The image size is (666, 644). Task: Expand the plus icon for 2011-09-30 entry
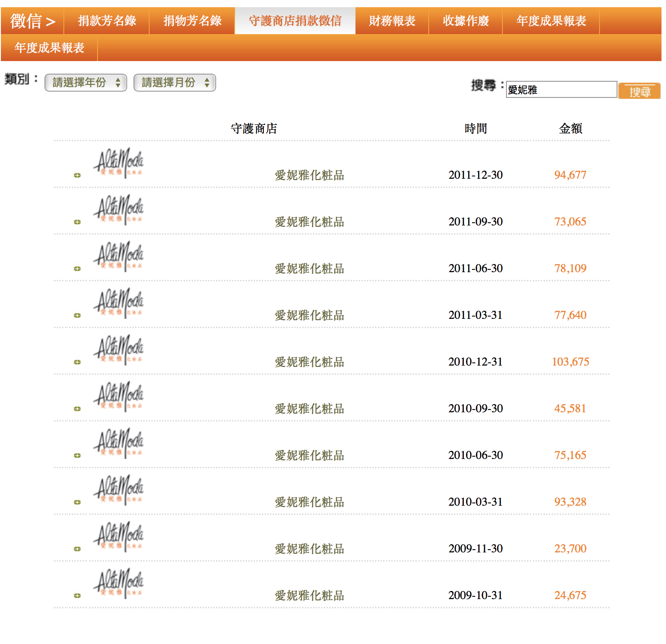[x=77, y=222]
